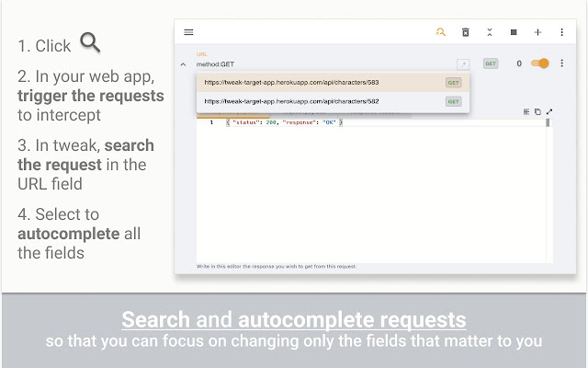Click the response editor vertical scrollbar
Screen dimensions: 588x368
point(549,122)
